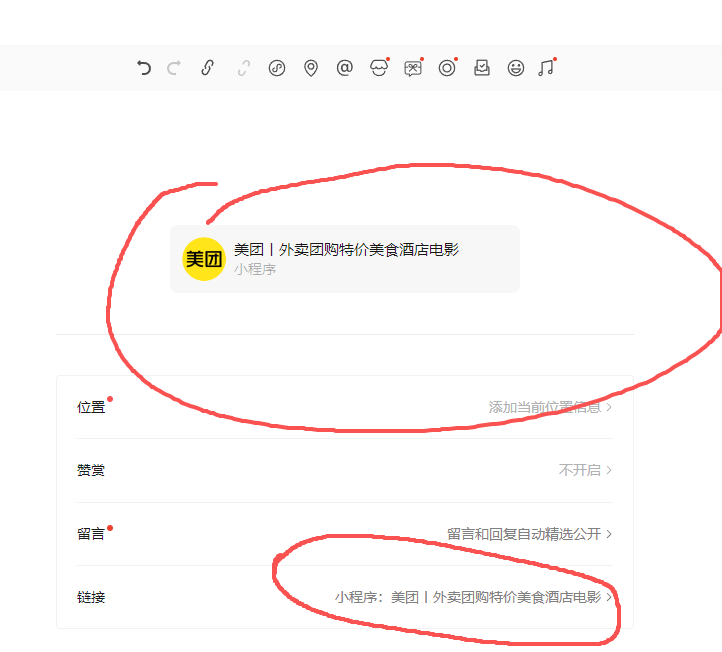Screen dimensions: 722x652
Task: Click the location pin toolbar icon
Action: point(311,68)
